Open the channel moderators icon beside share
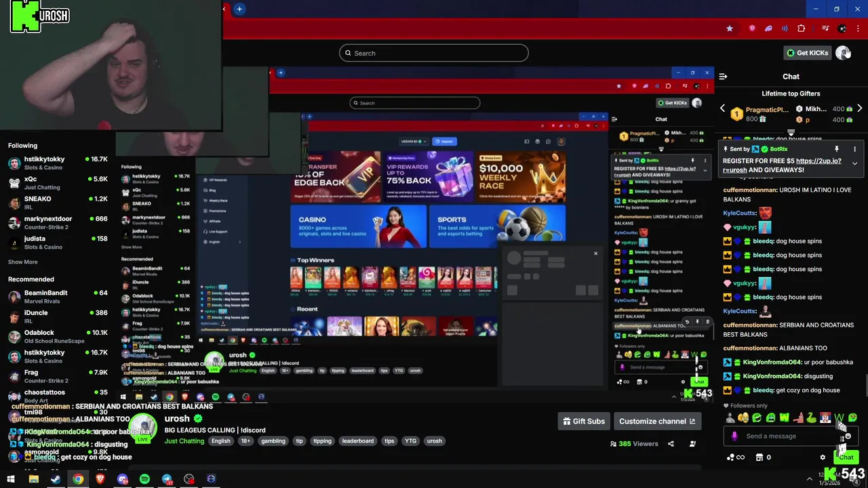The width and height of the screenshot is (868, 488). coord(692,443)
